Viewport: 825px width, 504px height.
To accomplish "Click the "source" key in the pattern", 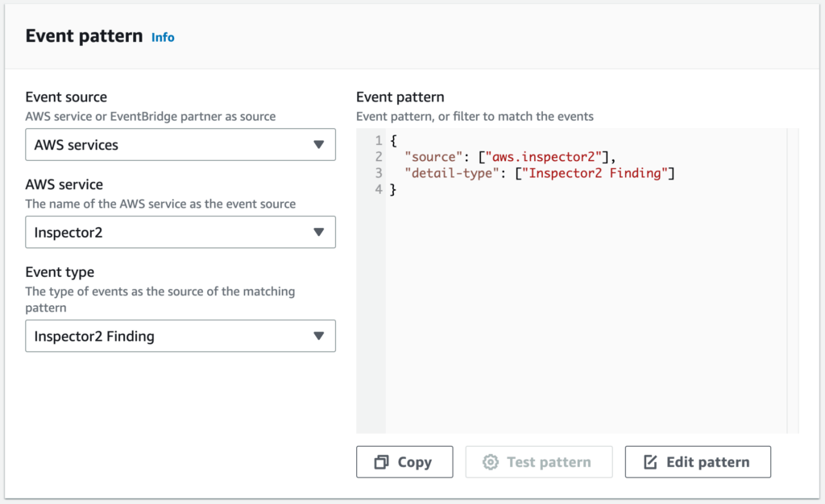I will (x=433, y=157).
